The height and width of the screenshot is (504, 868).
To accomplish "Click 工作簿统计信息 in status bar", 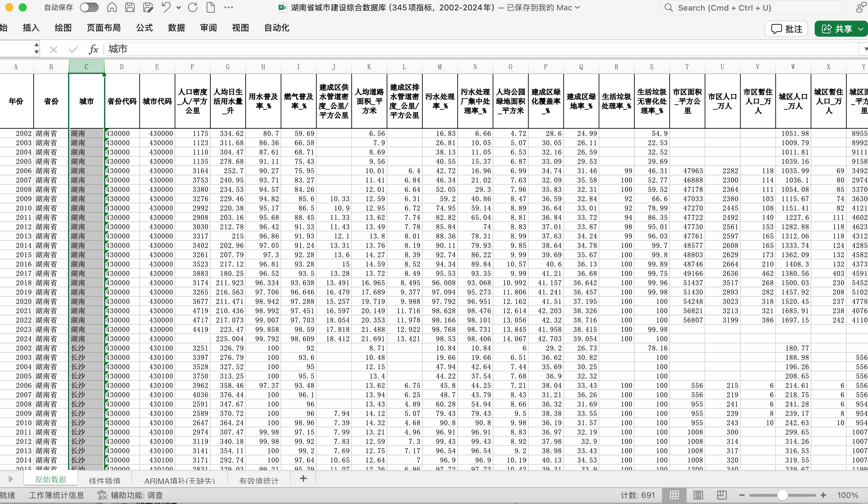I will (x=56, y=495).
